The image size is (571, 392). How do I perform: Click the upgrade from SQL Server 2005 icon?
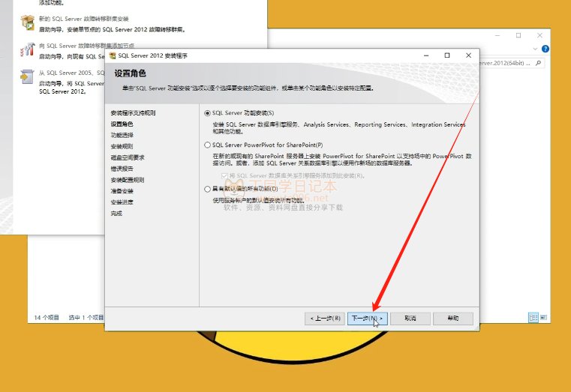coord(27,76)
